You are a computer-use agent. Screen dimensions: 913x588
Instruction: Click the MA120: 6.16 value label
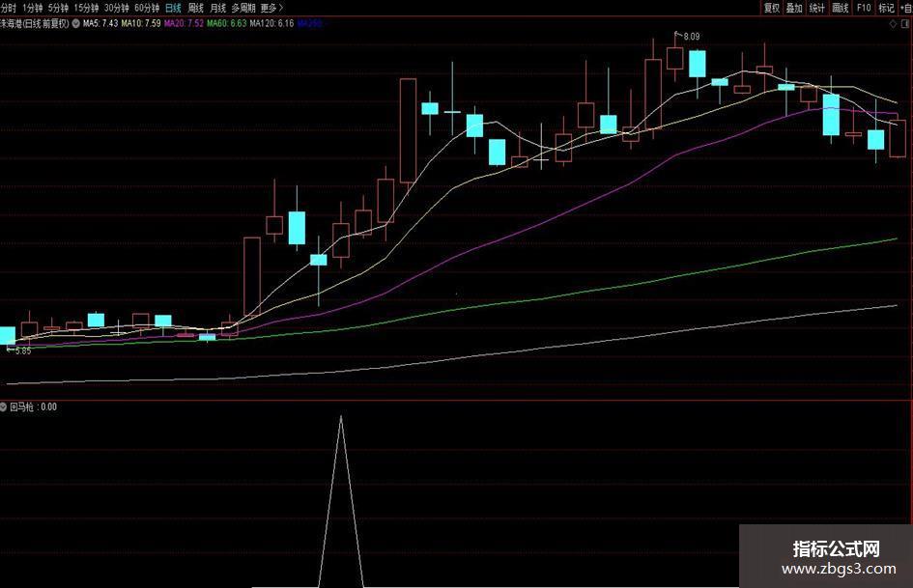point(271,24)
